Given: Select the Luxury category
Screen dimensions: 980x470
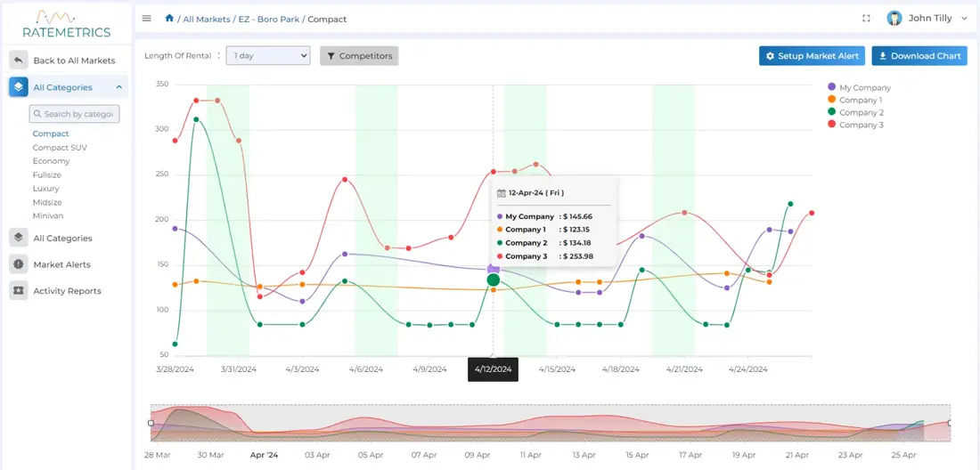Looking at the screenshot, I should (x=46, y=189).
